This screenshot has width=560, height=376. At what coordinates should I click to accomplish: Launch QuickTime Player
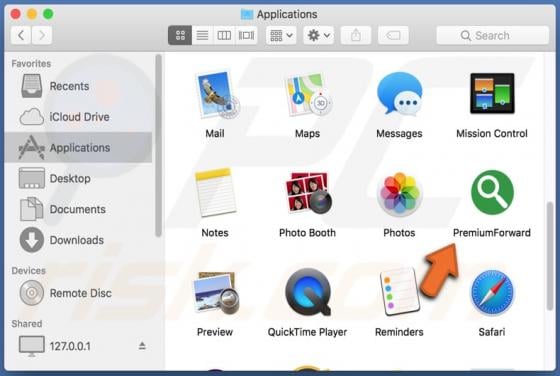tap(308, 292)
